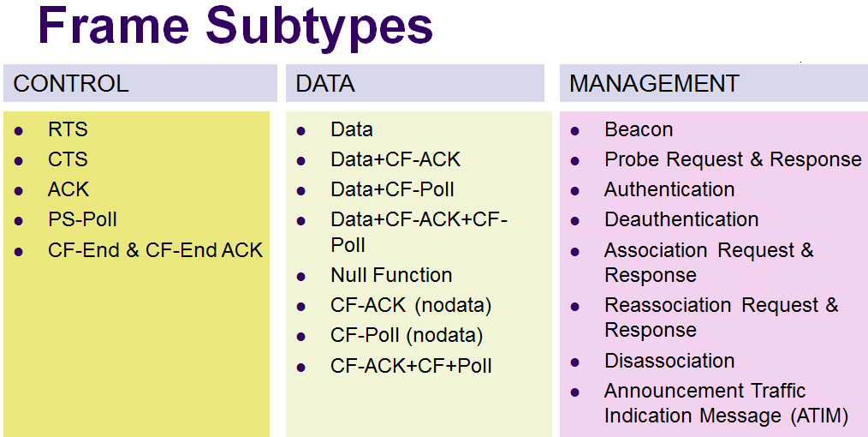868x437 pixels.
Task: Click the PS-Poll entry
Action: (82, 220)
